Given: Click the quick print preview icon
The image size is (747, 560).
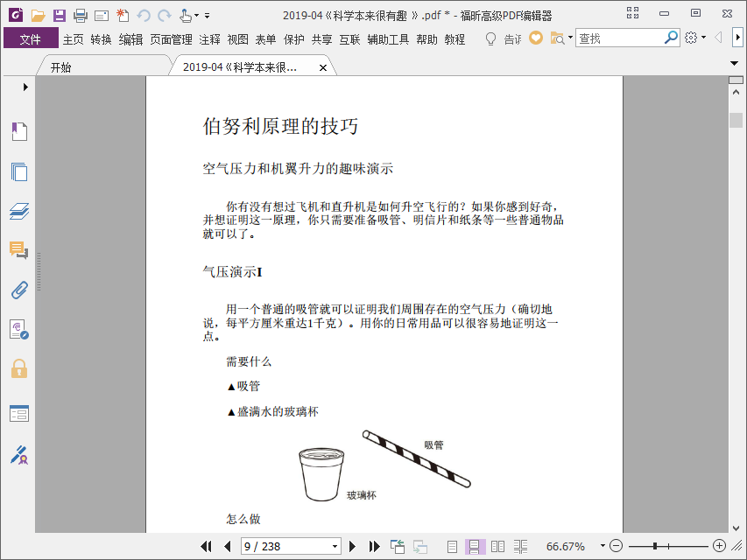Looking at the screenshot, I should tap(101, 16).
